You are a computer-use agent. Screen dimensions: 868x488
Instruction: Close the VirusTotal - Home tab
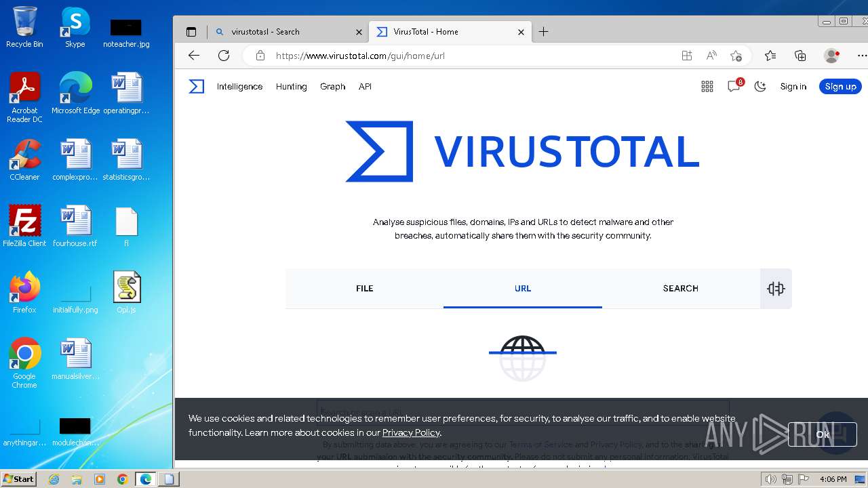point(521,32)
